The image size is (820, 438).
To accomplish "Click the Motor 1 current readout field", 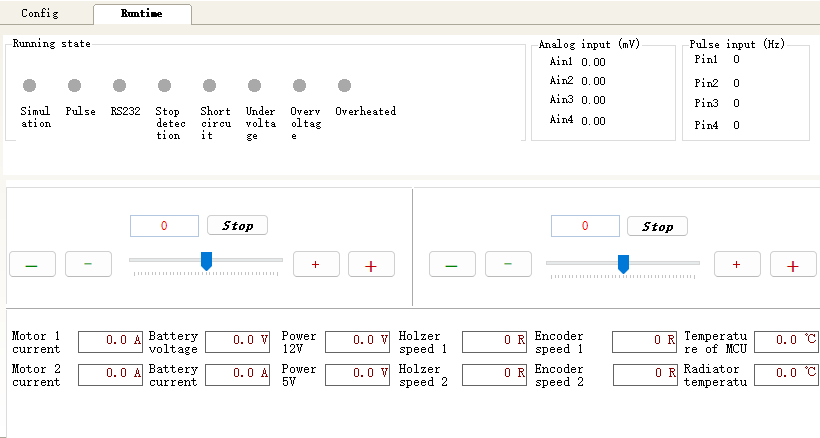I will click(x=111, y=341).
